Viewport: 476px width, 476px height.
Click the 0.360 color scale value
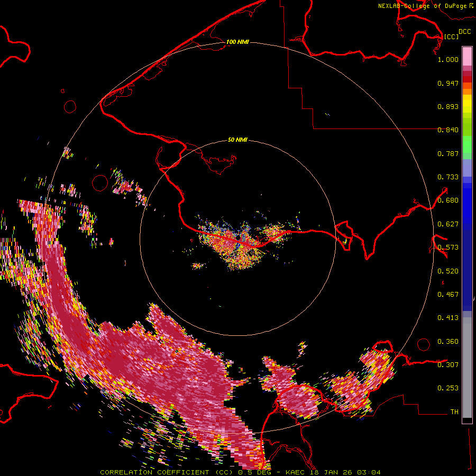point(448,342)
